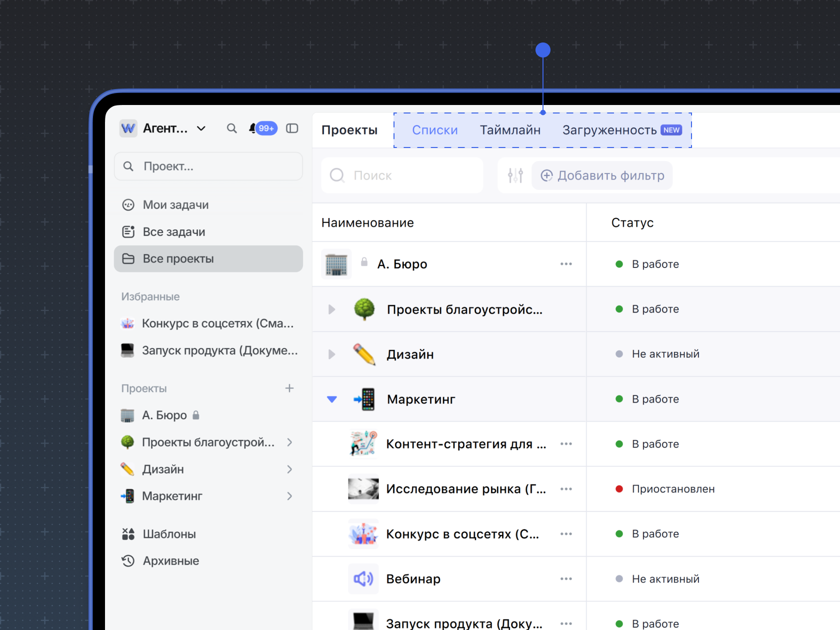Click red Приостановлен status indicator

pos(619,489)
